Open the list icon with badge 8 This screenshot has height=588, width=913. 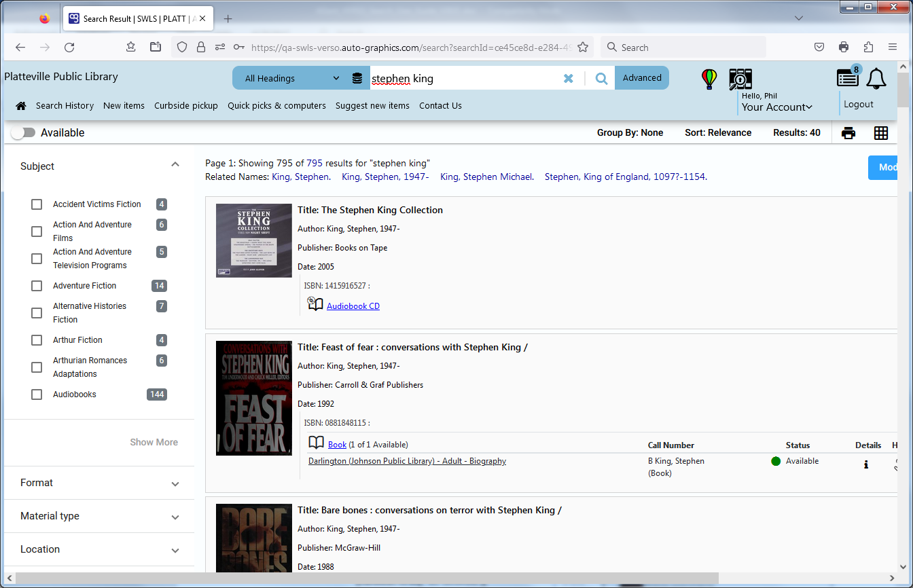point(848,77)
